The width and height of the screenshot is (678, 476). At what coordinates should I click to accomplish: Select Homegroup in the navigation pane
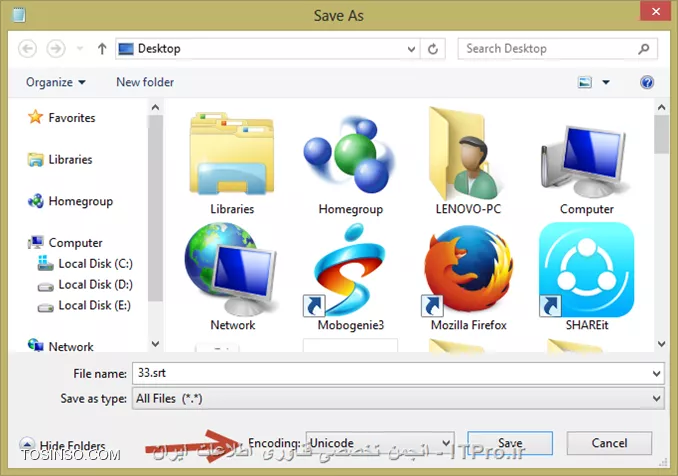click(70, 201)
